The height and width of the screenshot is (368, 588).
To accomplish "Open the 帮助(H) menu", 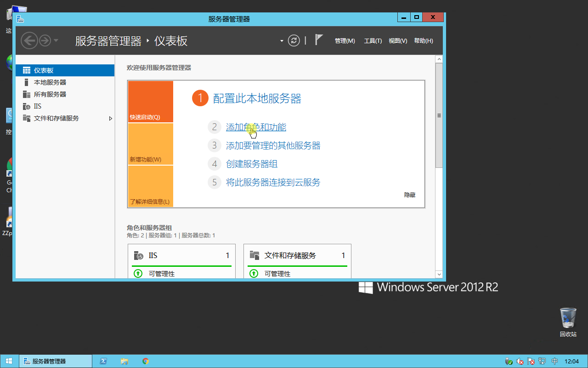I will (x=424, y=41).
